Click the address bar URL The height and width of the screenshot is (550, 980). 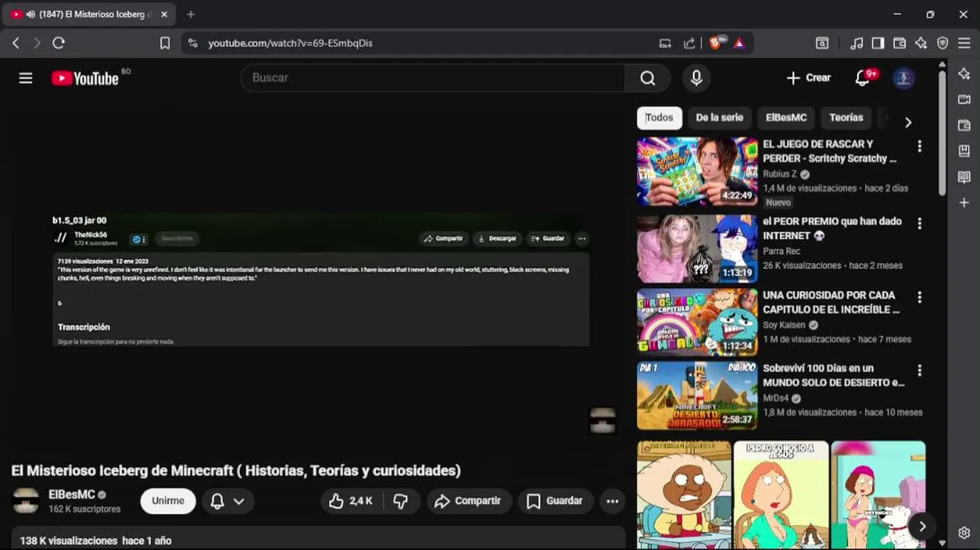290,44
